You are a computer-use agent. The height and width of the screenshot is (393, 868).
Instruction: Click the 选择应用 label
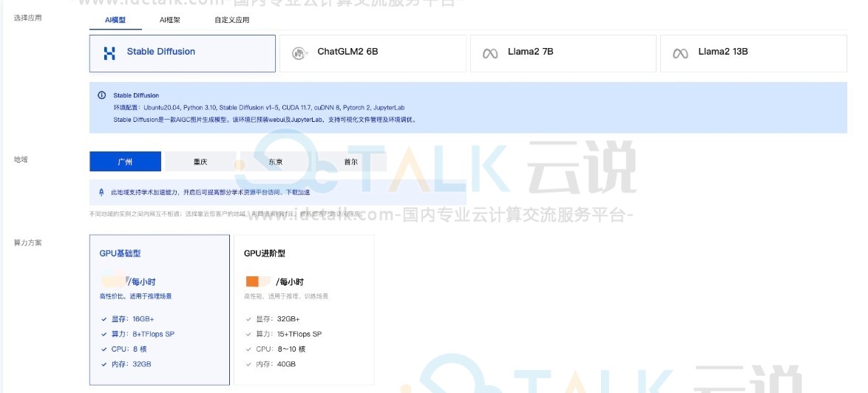(x=27, y=18)
